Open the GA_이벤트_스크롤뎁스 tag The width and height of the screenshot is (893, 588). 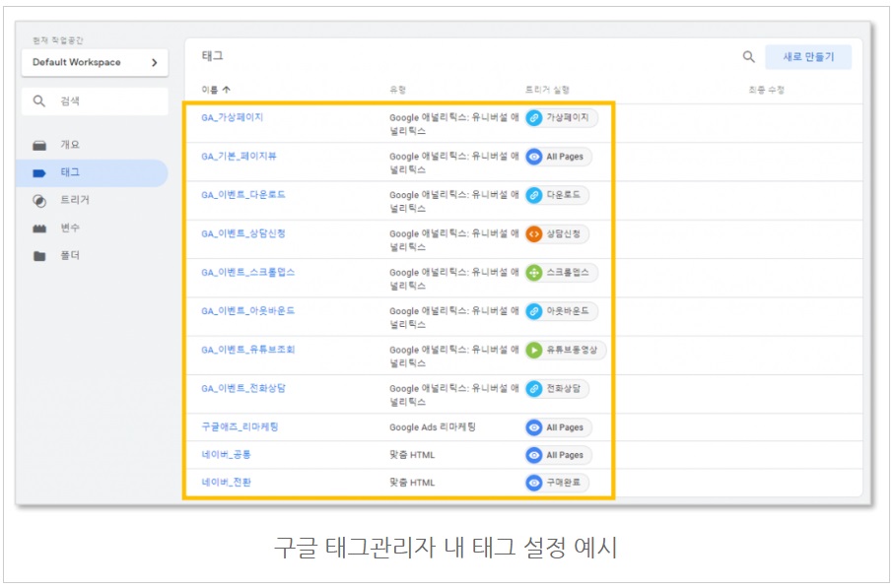tap(247, 272)
